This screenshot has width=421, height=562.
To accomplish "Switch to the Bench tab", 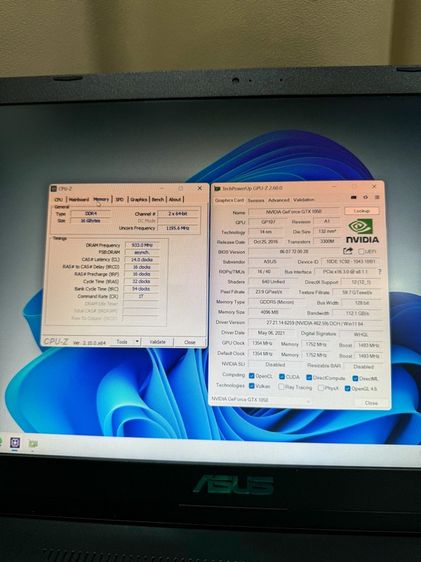I will coord(158,200).
